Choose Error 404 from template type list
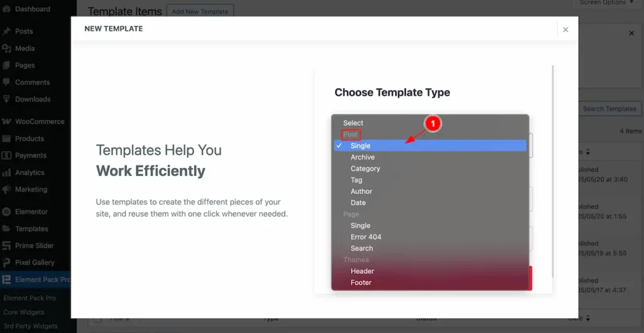This screenshot has height=333, width=644. pos(365,237)
